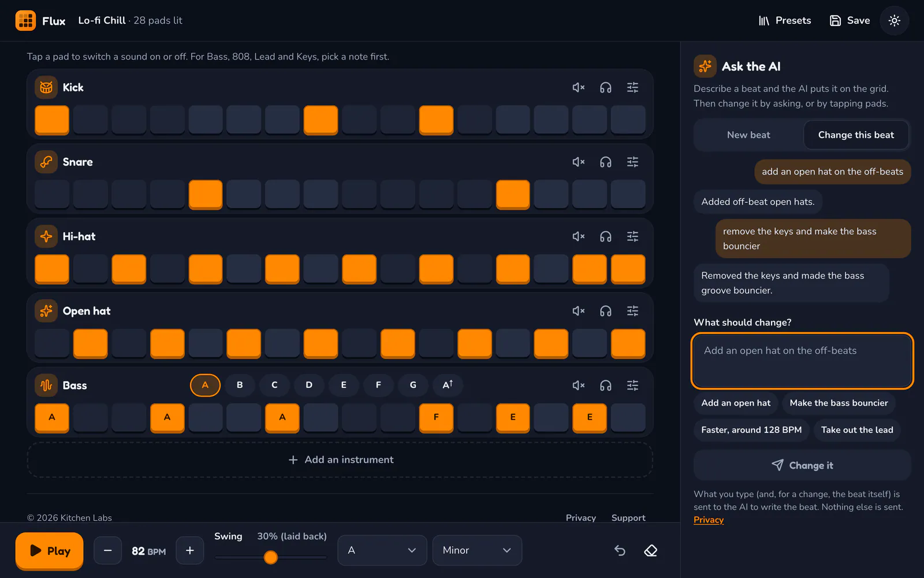Open the Open hat mixer settings
This screenshot has height=578, width=924.
coord(632,311)
